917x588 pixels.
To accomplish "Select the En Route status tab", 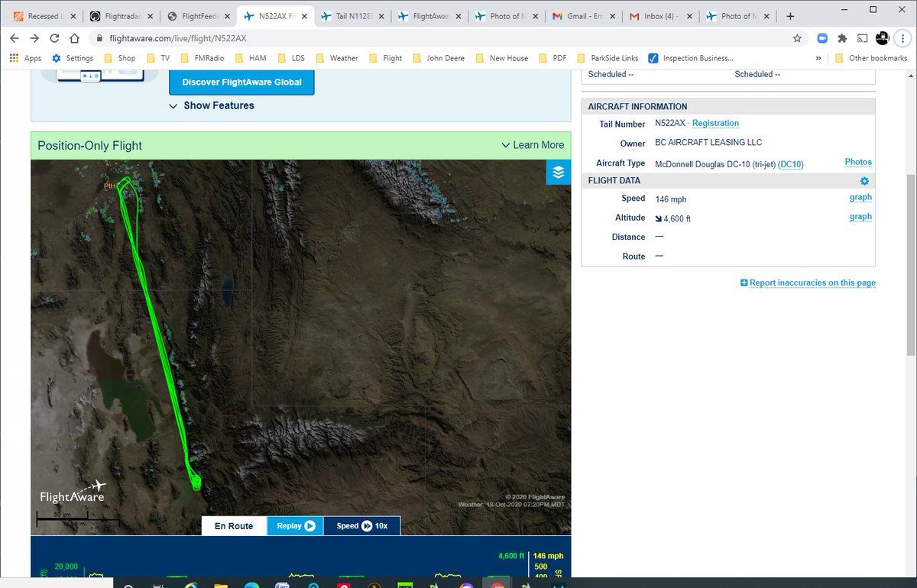I will pos(234,526).
